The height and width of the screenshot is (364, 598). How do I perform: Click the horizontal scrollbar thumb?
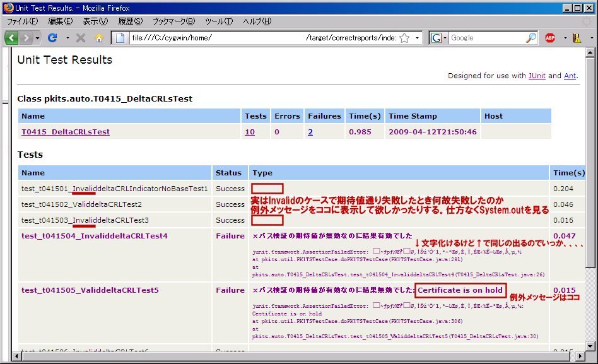pyautogui.click(x=296, y=356)
